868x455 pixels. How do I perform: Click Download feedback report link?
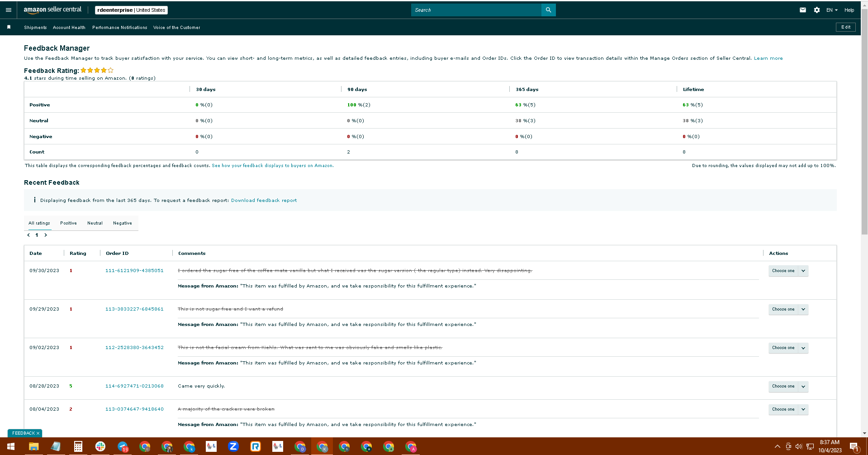(x=264, y=201)
